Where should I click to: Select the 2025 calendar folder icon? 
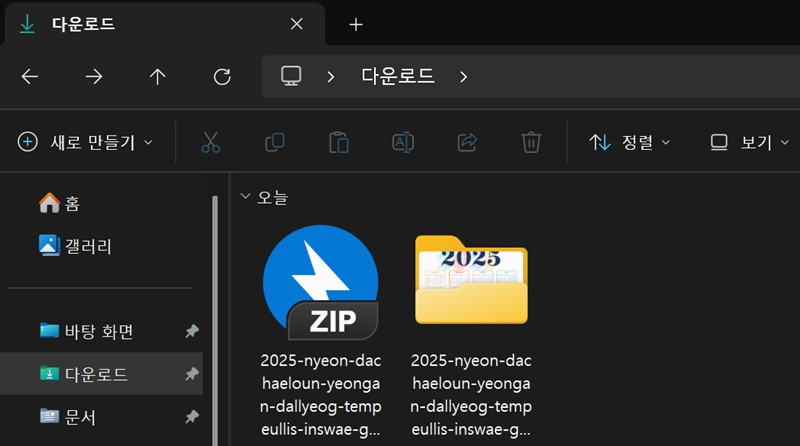(471, 280)
